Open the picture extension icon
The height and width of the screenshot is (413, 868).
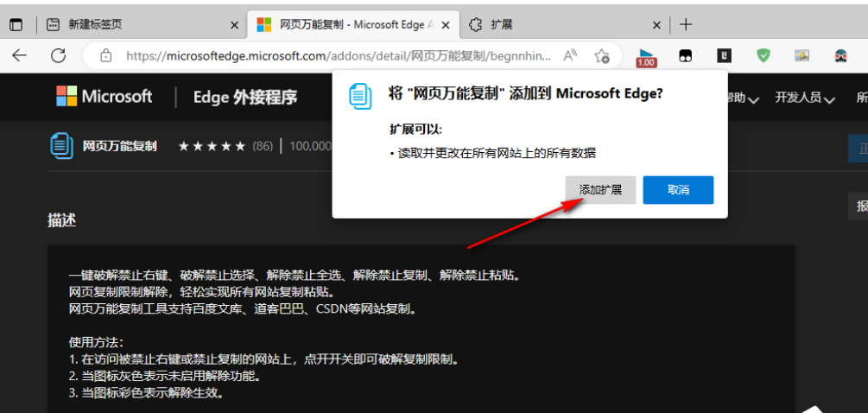tap(802, 54)
